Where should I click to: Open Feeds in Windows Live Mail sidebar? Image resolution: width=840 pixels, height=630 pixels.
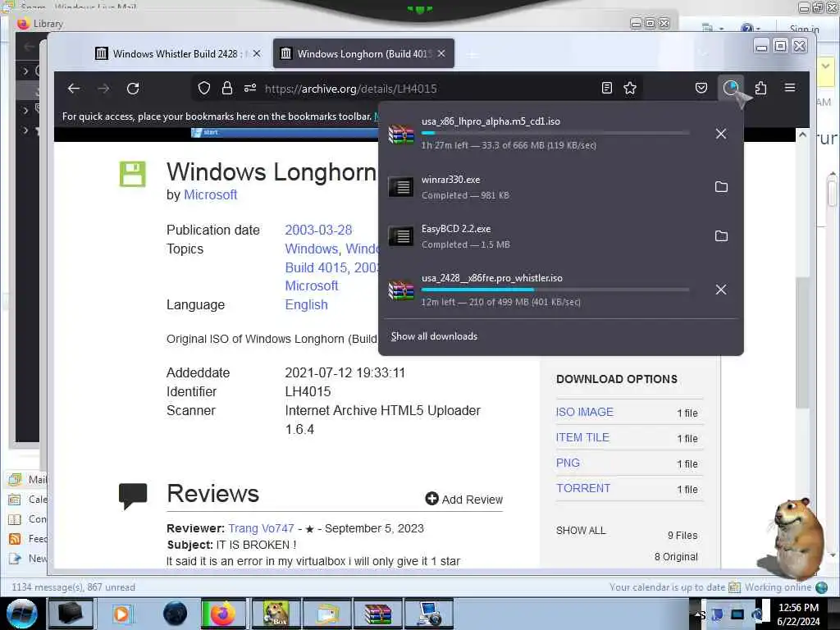tap(28, 538)
